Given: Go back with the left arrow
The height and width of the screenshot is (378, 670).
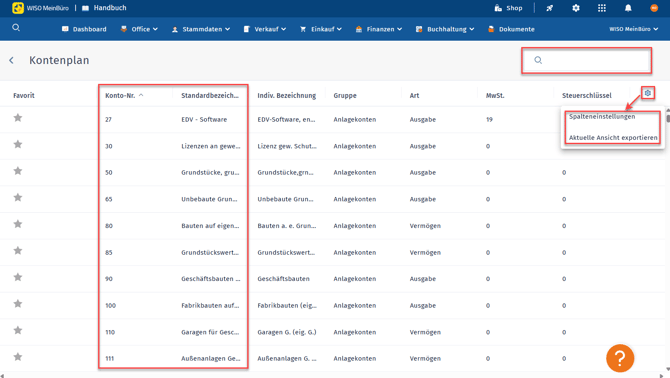Looking at the screenshot, I should [12, 61].
